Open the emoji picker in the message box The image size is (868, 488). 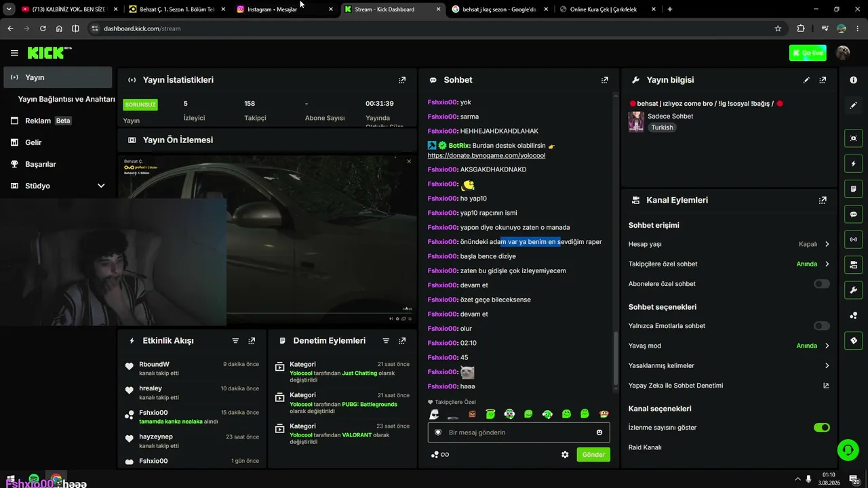599,432
